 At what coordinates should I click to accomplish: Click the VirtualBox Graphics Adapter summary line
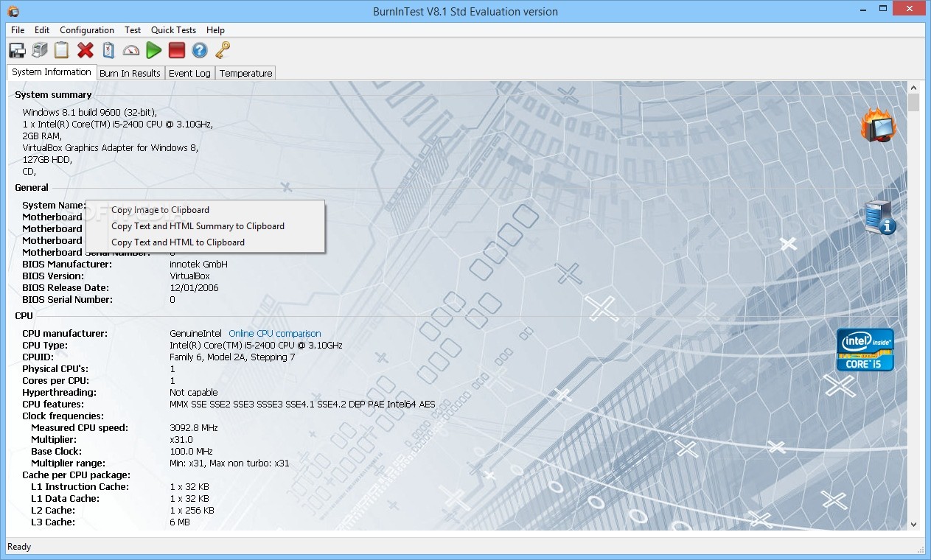(111, 148)
